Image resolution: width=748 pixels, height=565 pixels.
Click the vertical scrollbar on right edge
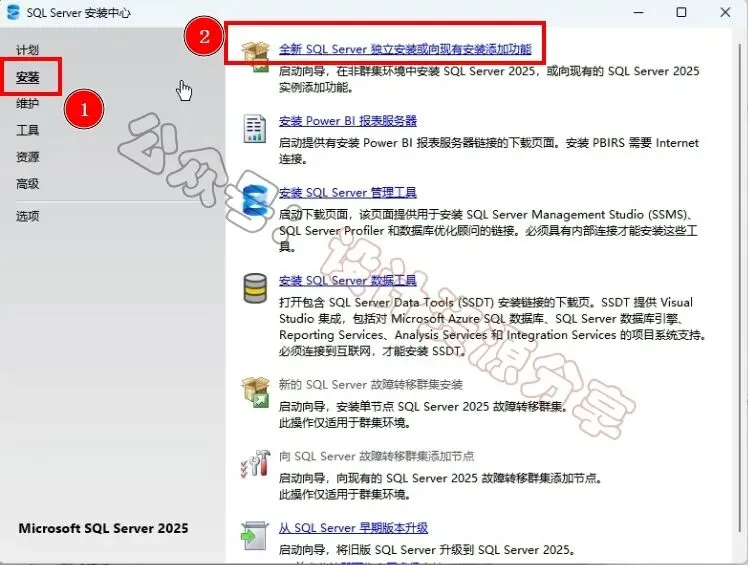point(740,286)
